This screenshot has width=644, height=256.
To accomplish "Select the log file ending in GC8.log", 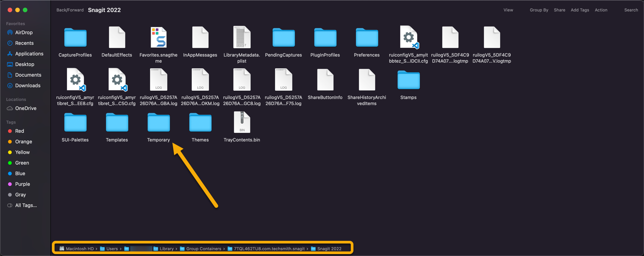I will click(x=242, y=80).
